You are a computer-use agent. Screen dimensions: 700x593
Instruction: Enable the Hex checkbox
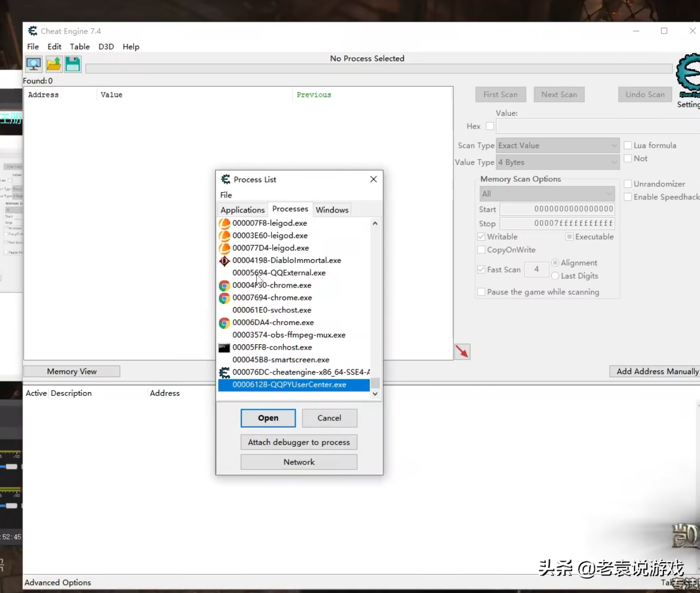[490, 126]
